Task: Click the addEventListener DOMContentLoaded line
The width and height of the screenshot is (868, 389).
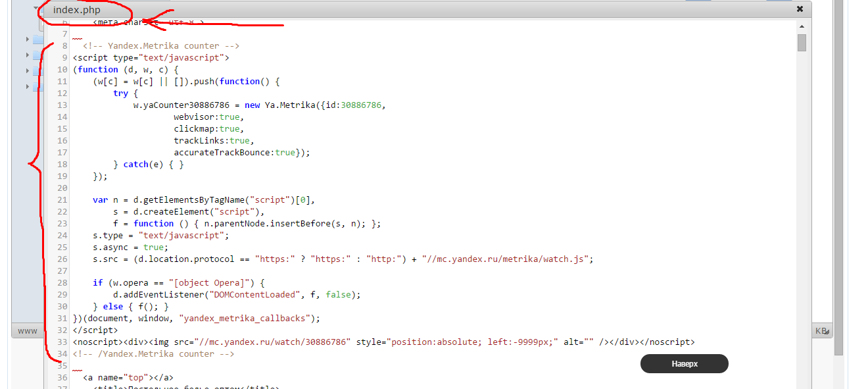Action: click(237, 295)
